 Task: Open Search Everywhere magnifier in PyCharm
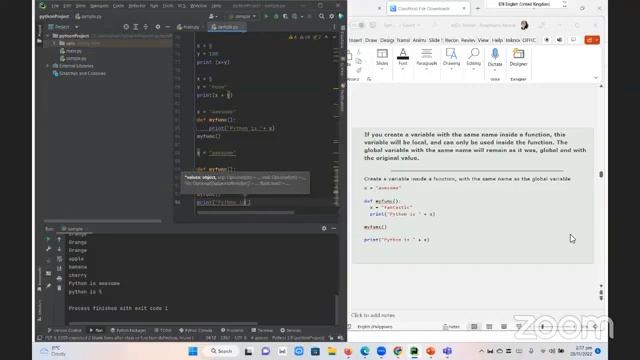pyautogui.click(x=322, y=16)
